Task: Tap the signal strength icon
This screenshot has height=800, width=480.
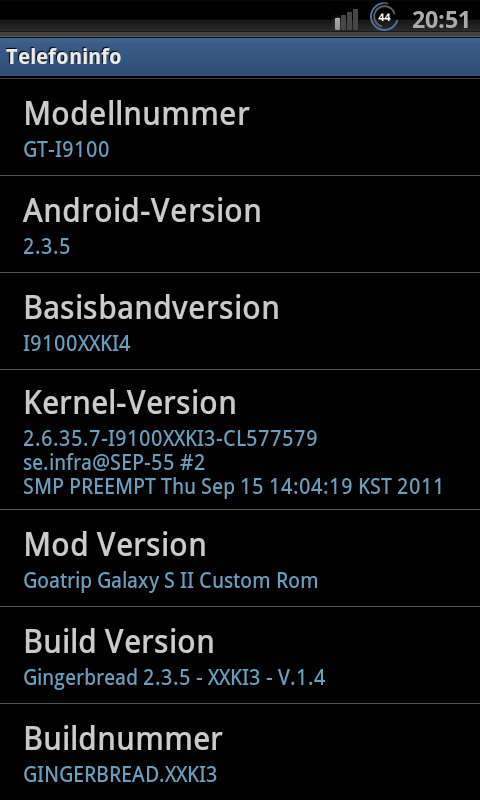Action: point(346,20)
